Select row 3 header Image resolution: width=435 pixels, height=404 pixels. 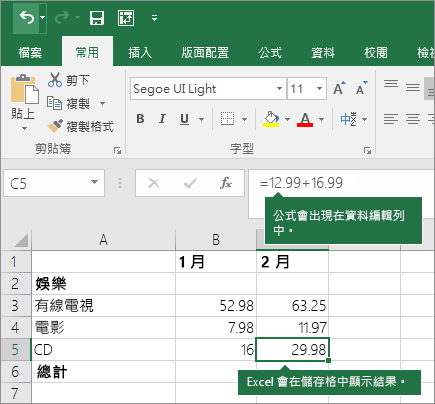tap(16, 305)
